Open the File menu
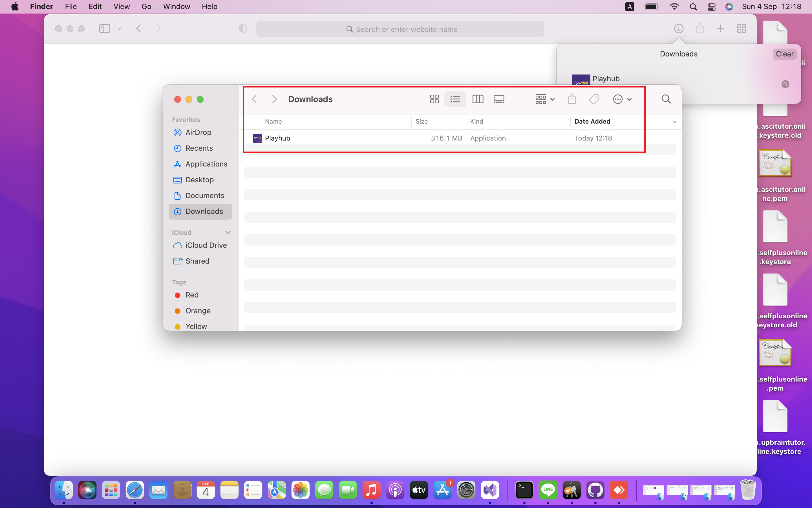The image size is (812, 508). click(71, 6)
